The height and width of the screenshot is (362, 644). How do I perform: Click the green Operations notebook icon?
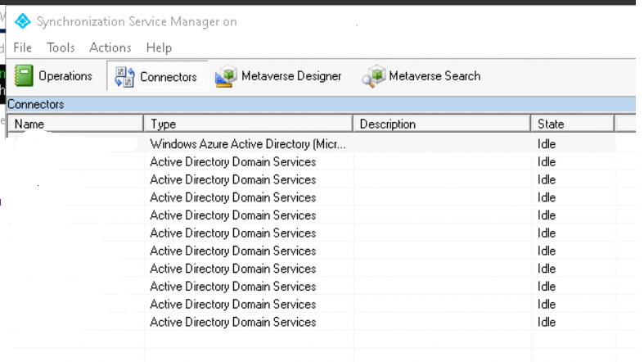(24, 75)
